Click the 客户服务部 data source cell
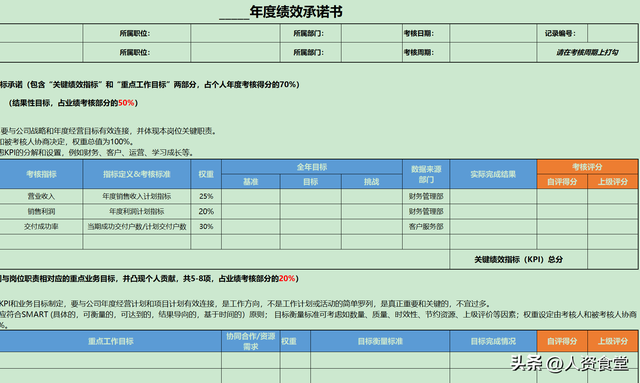 [426, 227]
